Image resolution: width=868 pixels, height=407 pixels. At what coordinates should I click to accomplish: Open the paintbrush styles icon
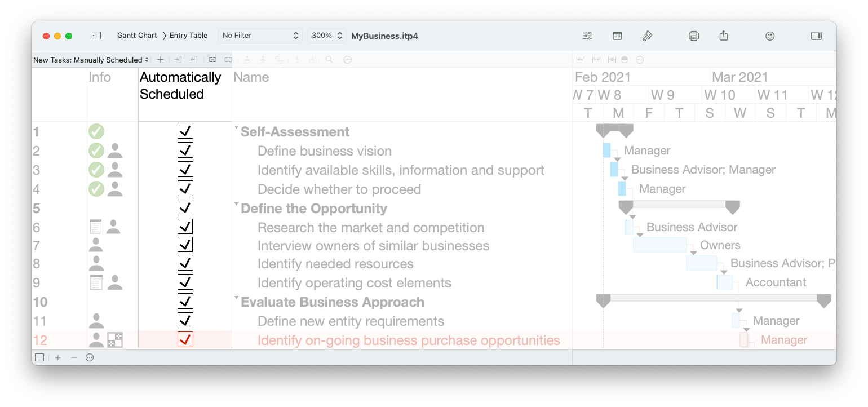coord(647,36)
